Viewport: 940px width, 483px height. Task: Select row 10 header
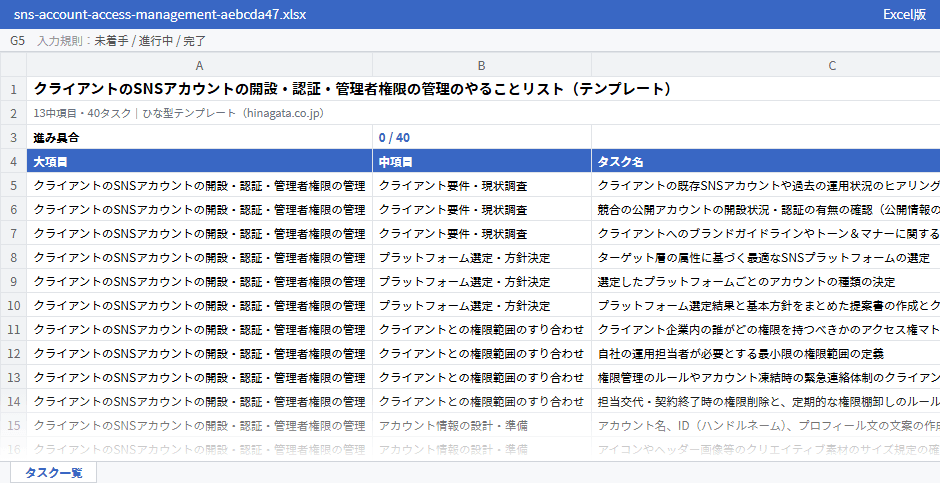13,305
